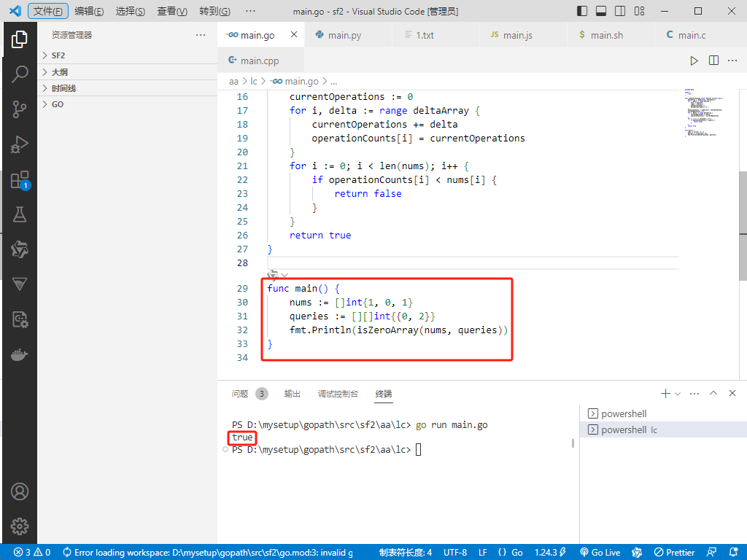Screen dimensions: 747x560
Task: Click Go Live status bar button
Action: pyautogui.click(x=600, y=553)
